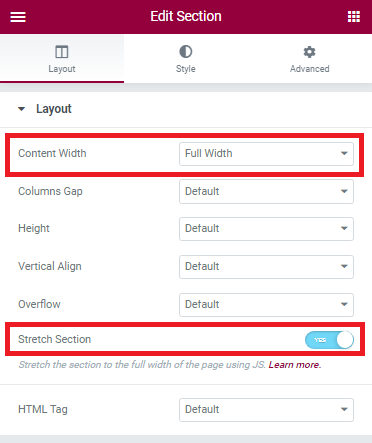The height and width of the screenshot is (443, 372).
Task: Click the Layout section heading
Action: 54,109
